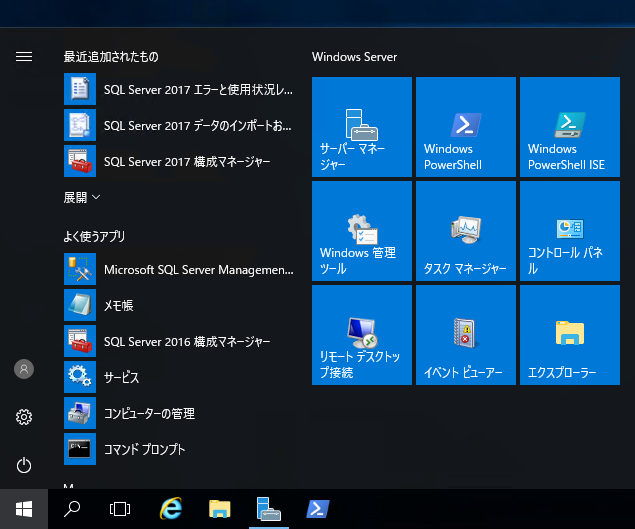The image size is (635, 529).
Task: Launch the Windows PowerShell tile
Action: (466, 127)
